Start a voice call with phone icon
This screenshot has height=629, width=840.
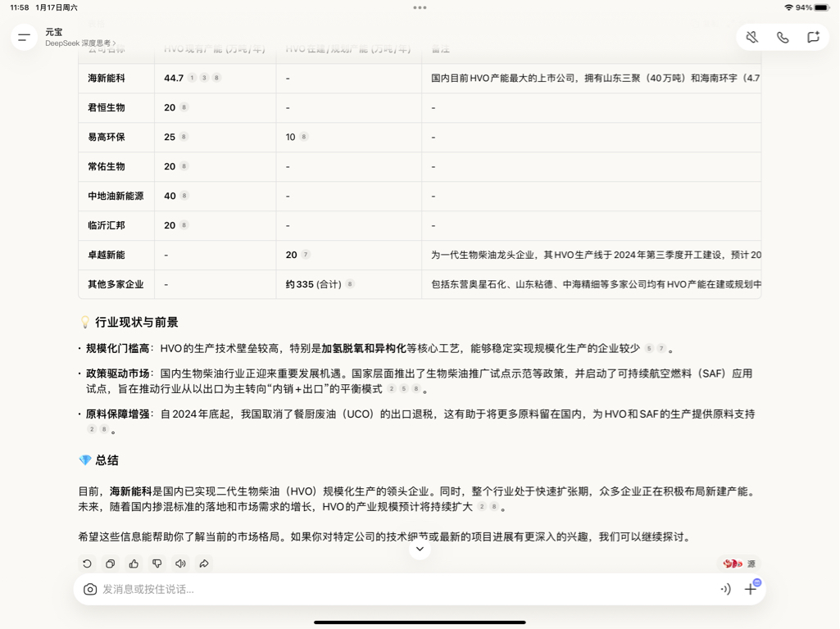783,37
